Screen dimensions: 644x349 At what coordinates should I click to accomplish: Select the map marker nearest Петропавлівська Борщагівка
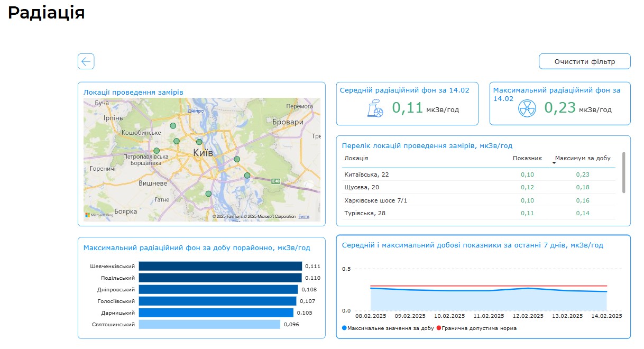157,151
